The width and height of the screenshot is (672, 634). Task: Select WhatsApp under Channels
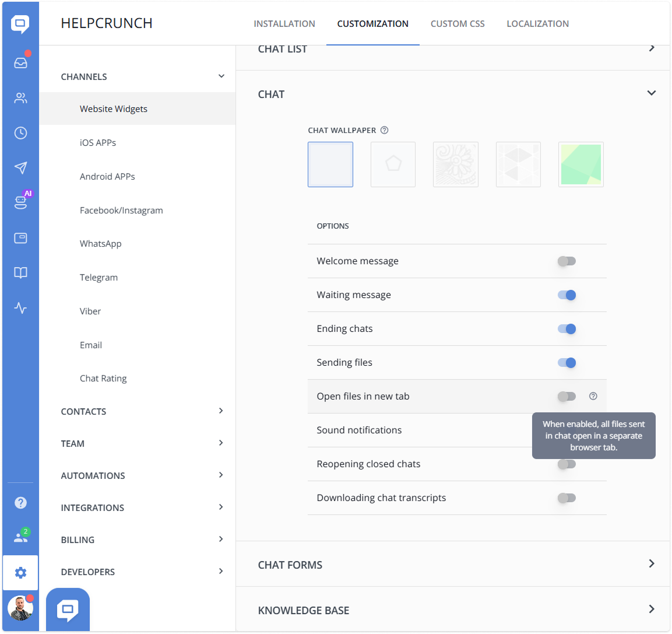[100, 243]
